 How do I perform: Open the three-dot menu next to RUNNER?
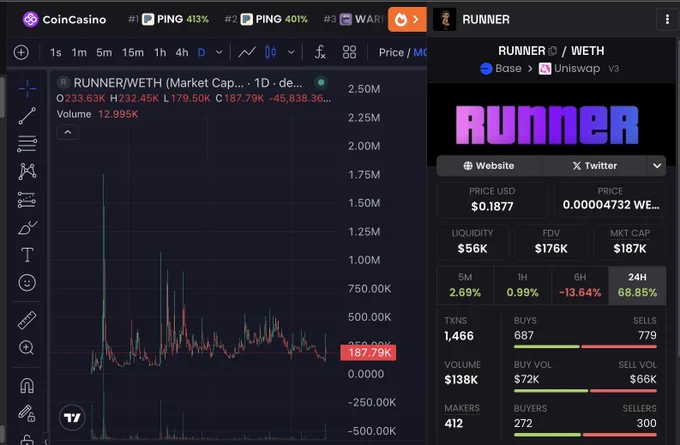coord(667,19)
